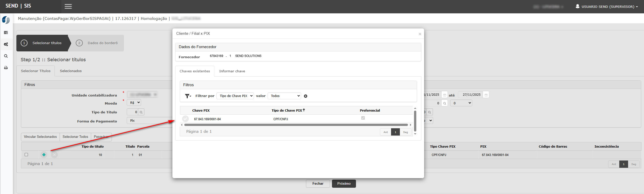Click the funnel filter icon in dialog

(188, 96)
